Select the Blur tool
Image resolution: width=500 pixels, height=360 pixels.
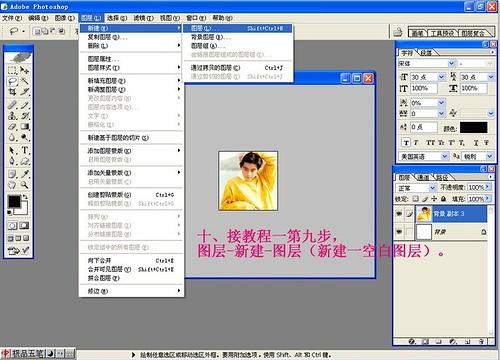pyautogui.click(x=12, y=137)
